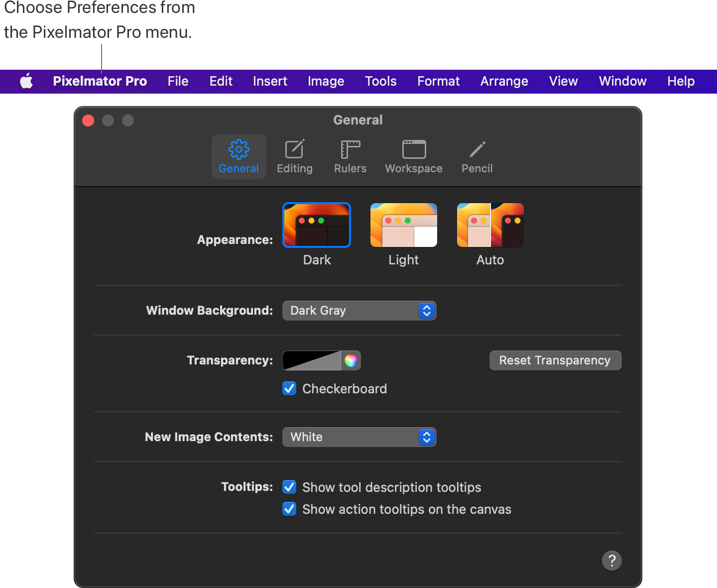Click the Reset Transparency button
This screenshot has height=588, width=717.
[555, 360]
